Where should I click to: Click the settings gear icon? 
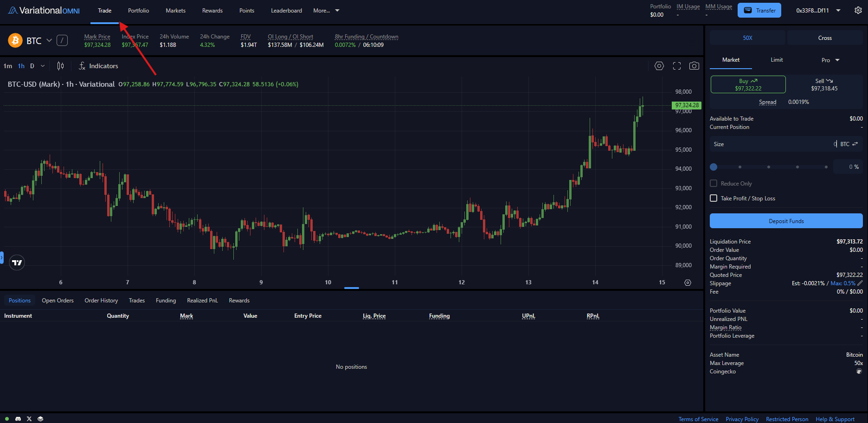[858, 10]
